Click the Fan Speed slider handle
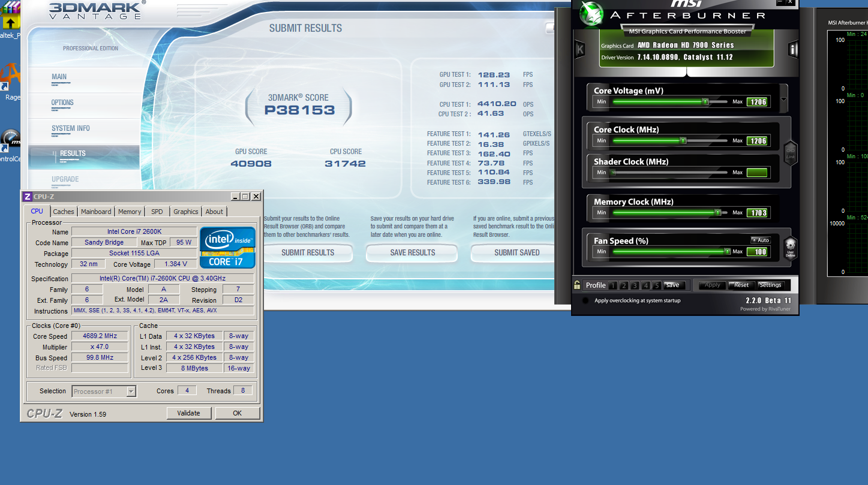The image size is (868, 485). [x=727, y=252]
